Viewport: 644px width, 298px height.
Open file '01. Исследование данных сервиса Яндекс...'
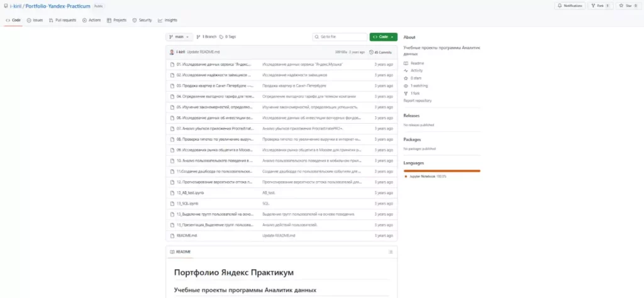click(x=214, y=65)
